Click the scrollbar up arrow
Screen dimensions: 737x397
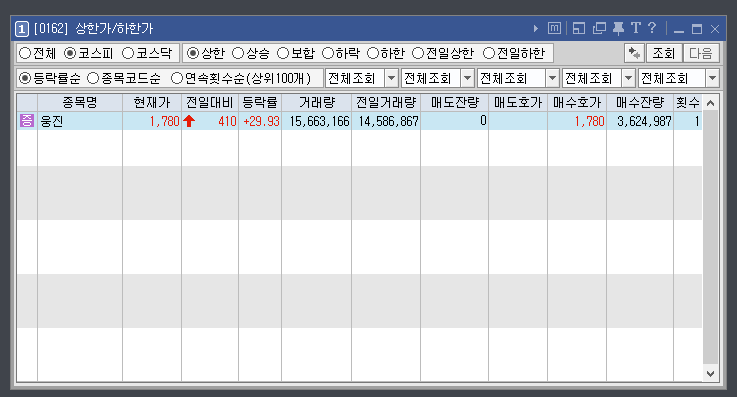tap(711, 103)
